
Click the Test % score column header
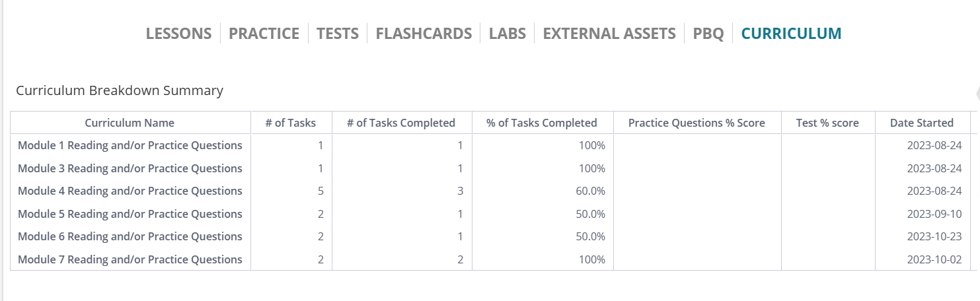828,123
